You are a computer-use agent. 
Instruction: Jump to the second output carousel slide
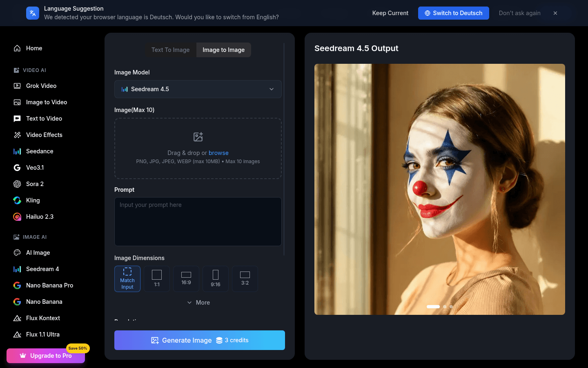[445, 307]
